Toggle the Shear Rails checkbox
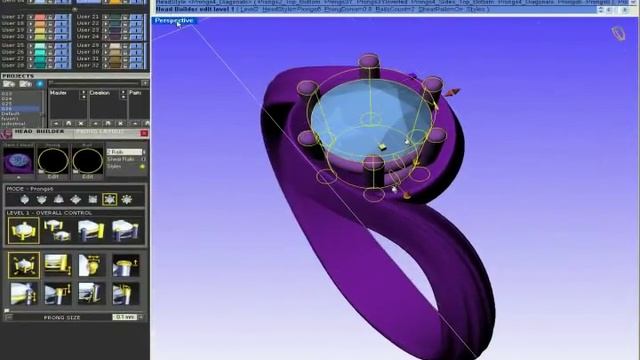The image size is (640, 360). (143, 159)
